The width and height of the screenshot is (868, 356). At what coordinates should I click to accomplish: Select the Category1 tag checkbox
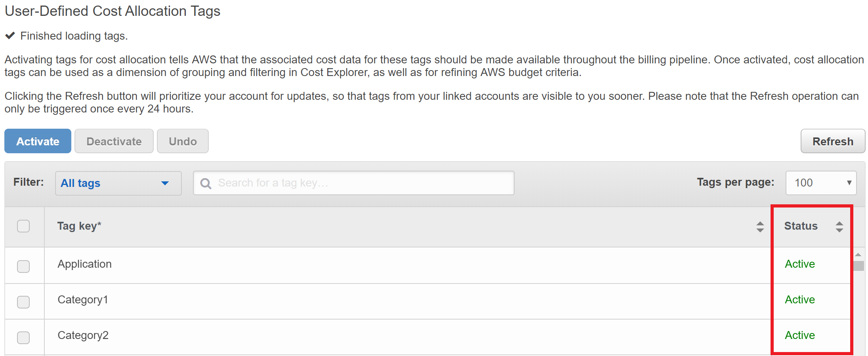(23, 302)
